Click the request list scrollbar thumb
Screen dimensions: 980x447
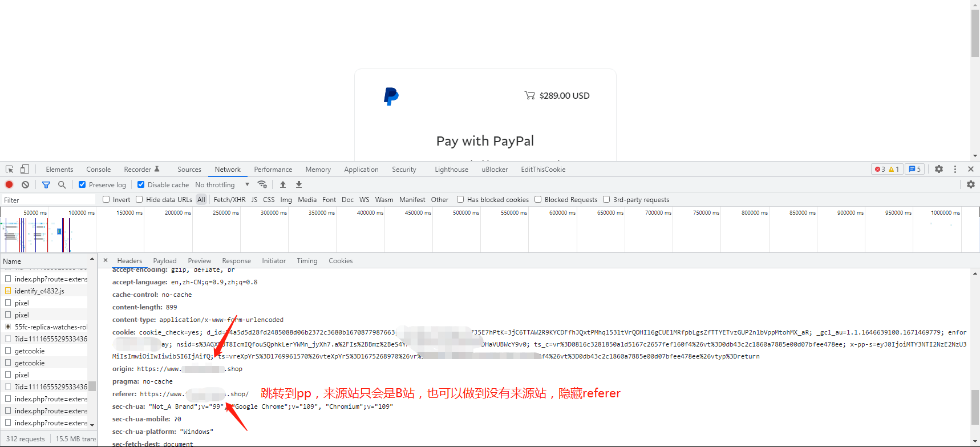tap(92, 386)
